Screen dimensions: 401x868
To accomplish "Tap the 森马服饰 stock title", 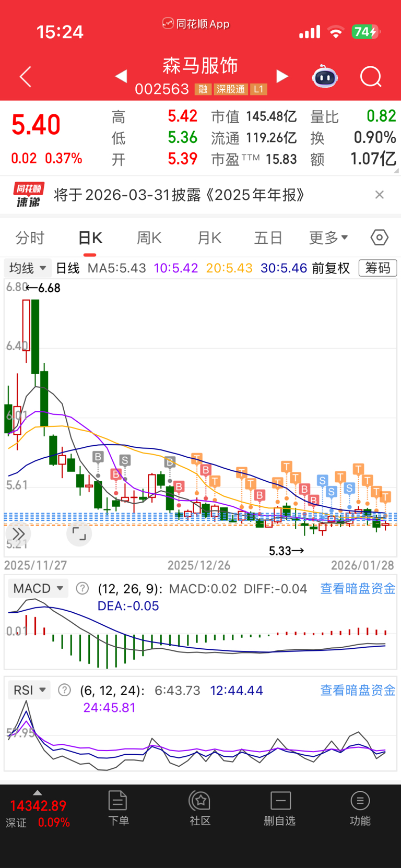I will (200, 66).
